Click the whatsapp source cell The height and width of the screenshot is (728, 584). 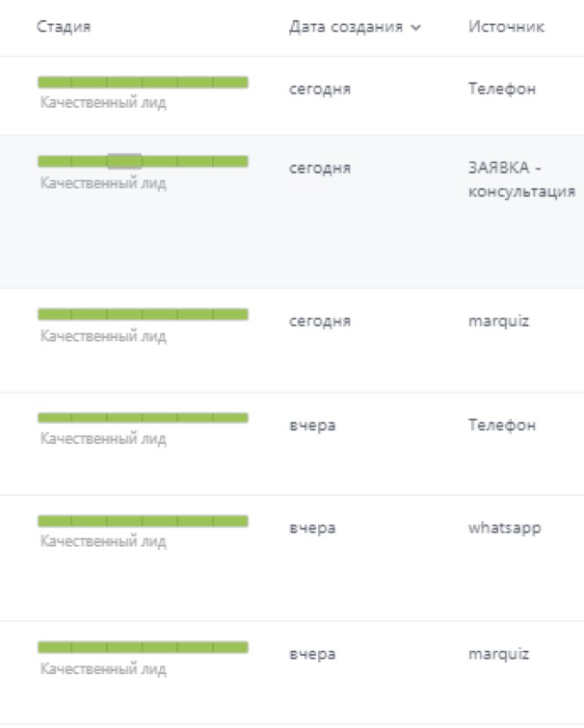(x=505, y=528)
